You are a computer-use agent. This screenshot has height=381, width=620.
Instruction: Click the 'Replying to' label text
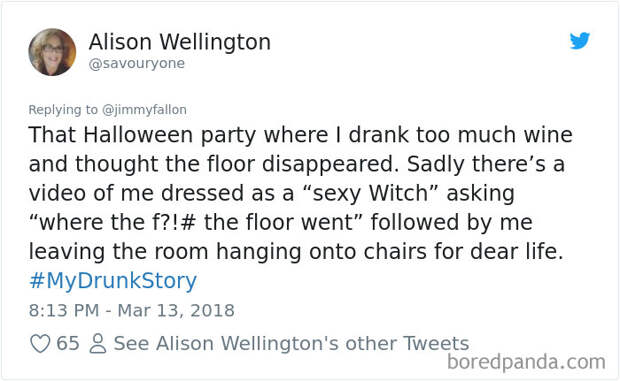click(63, 109)
